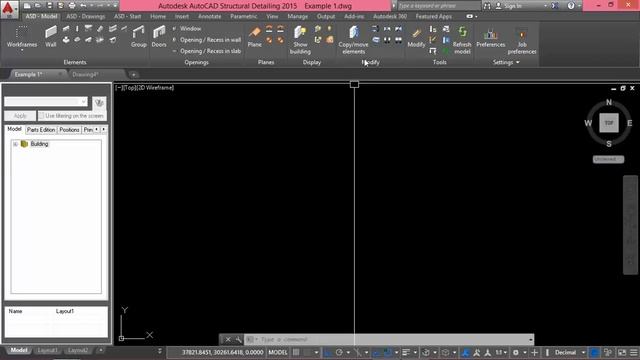Click the New drawing quick access icon
Screen dimensions: 640x360
tap(27, 6)
